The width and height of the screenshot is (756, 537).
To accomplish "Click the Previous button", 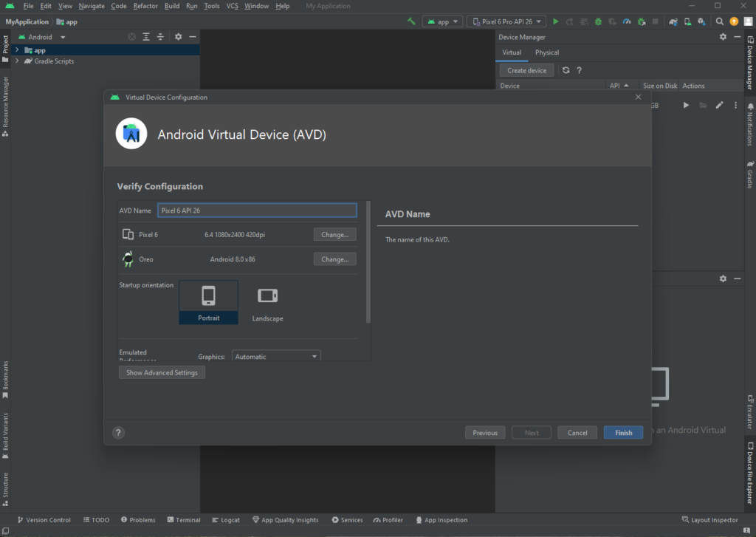I will 485,432.
